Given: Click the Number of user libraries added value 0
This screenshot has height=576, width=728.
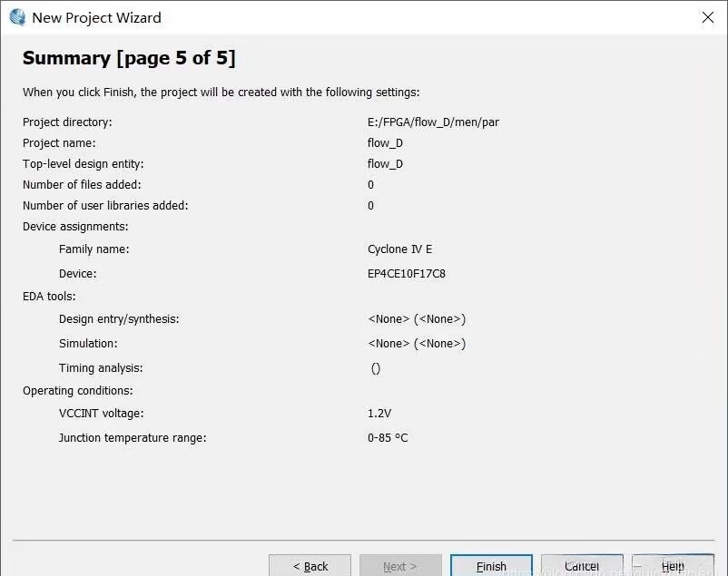Looking at the screenshot, I should pos(370,206).
